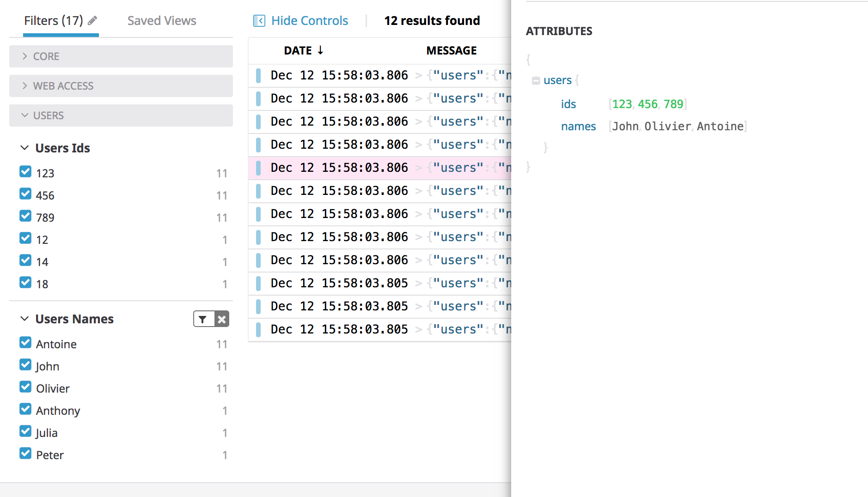Uncheck the 123 user id checkbox
This screenshot has height=497, width=868.
[25, 172]
